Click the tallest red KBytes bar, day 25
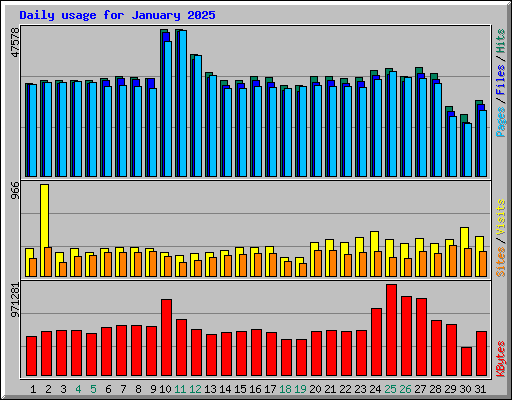The image size is (512, 400). click(391, 330)
